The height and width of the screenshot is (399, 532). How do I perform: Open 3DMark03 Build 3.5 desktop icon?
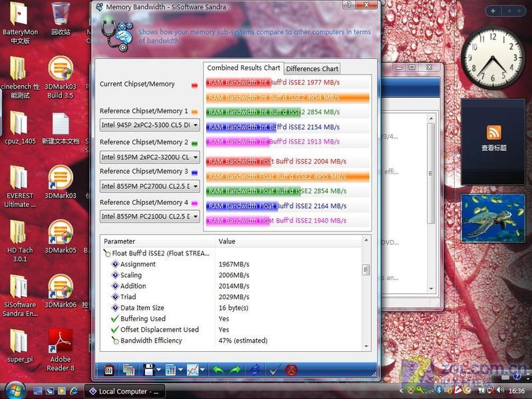(61, 78)
